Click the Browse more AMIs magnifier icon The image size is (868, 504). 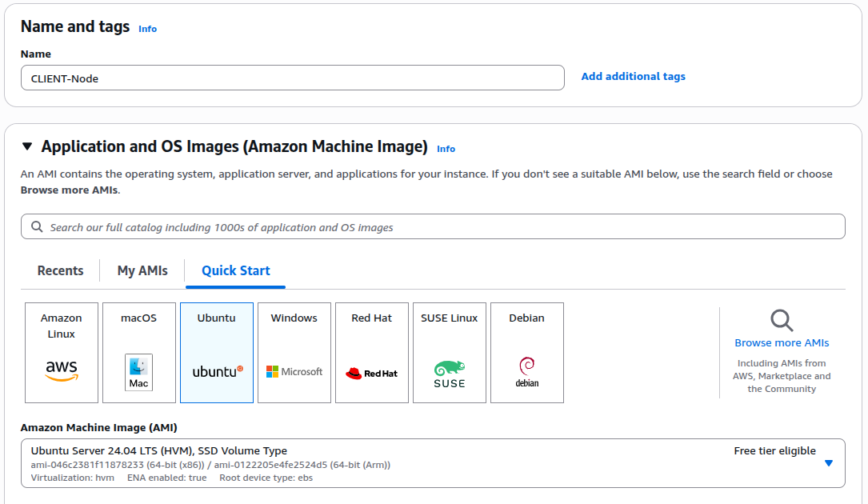click(x=782, y=321)
